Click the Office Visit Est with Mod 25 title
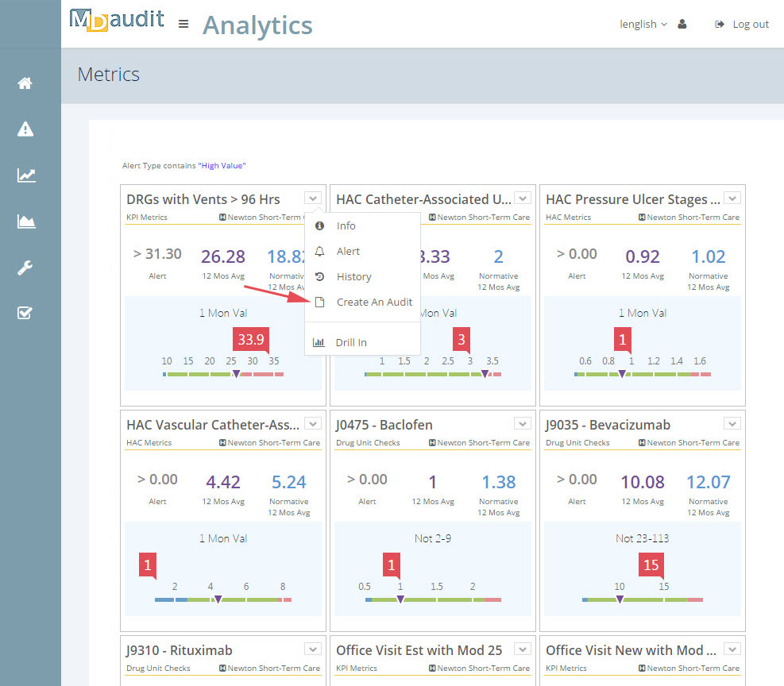The height and width of the screenshot is (686, 784). pyautogui.click(x=419, y=650)
